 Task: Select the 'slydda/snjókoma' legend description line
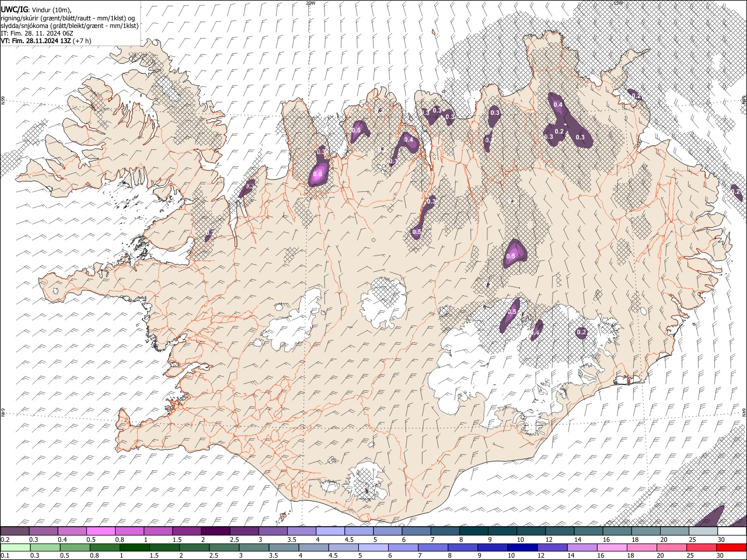pos(70,26)
